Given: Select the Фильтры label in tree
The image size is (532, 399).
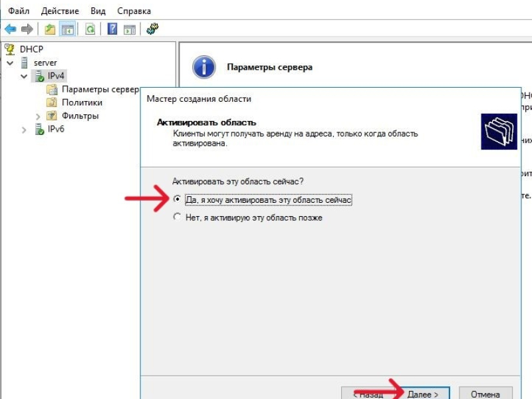Looking at the screenshot, I should pyautogui.click(x=80, y=116).
